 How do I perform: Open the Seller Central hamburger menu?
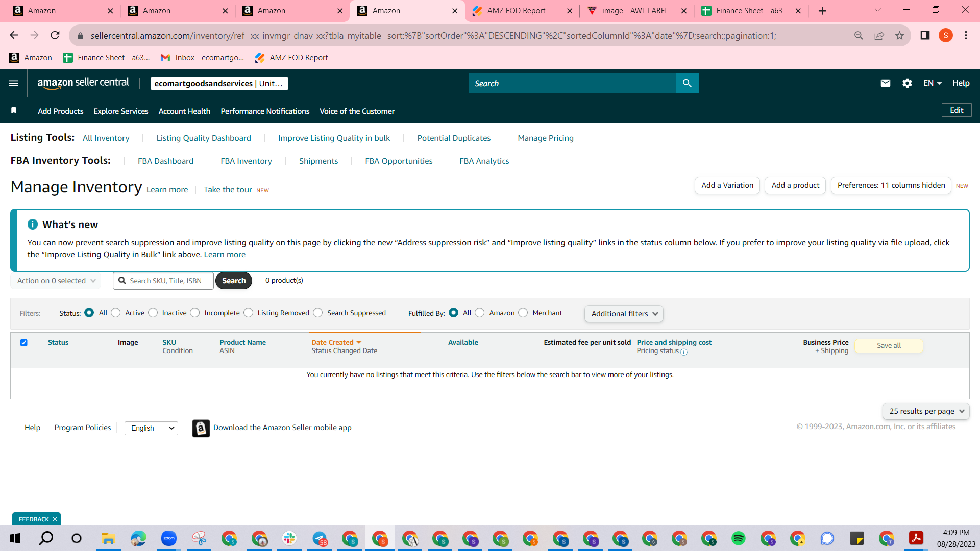(14, 83)
